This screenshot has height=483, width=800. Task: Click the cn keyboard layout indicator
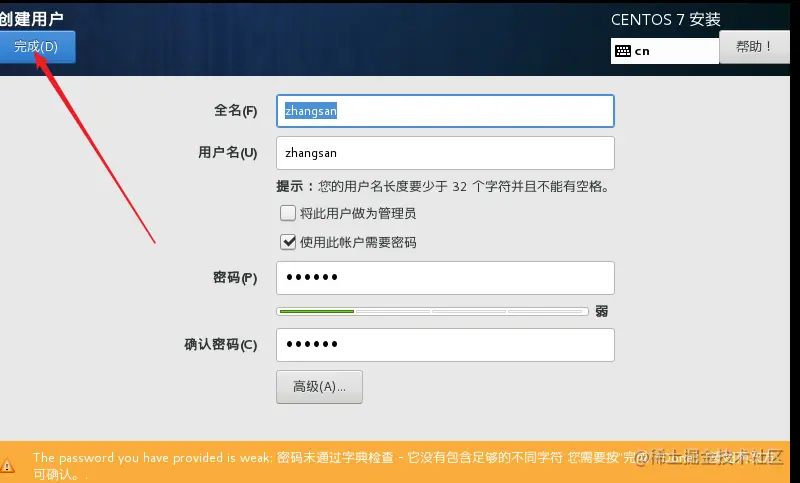(x=664, y=51)
